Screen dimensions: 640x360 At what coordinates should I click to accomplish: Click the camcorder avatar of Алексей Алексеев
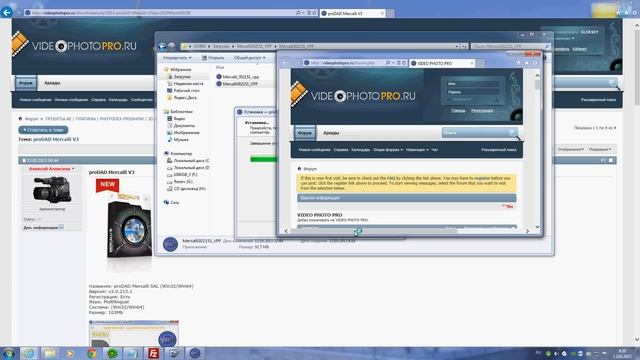click(x=52, y=189)
